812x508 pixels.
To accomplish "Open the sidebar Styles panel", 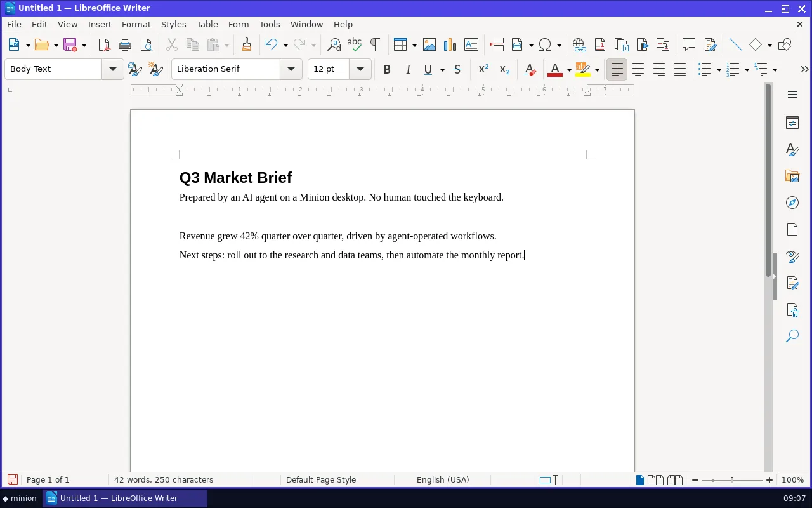I will 792,149.
